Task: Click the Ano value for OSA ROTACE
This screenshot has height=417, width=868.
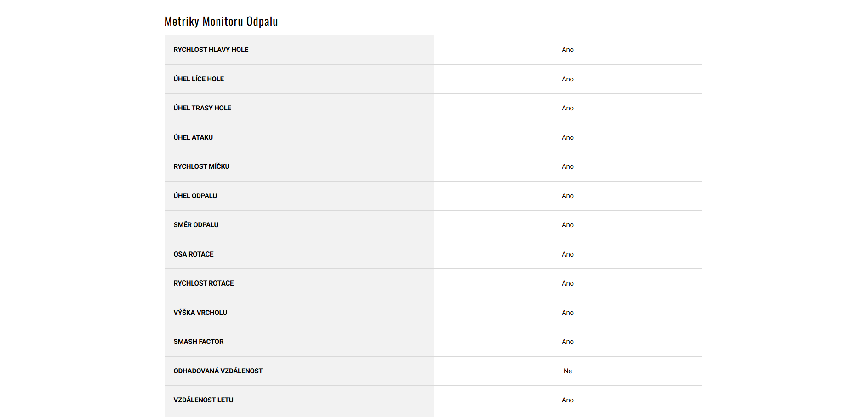Action: tap(568, 254)
